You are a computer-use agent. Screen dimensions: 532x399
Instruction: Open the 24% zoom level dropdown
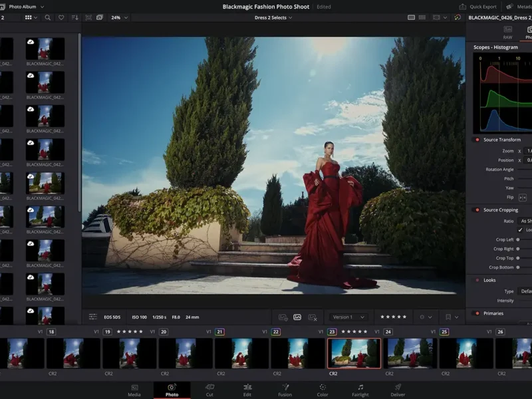(116, 19)
